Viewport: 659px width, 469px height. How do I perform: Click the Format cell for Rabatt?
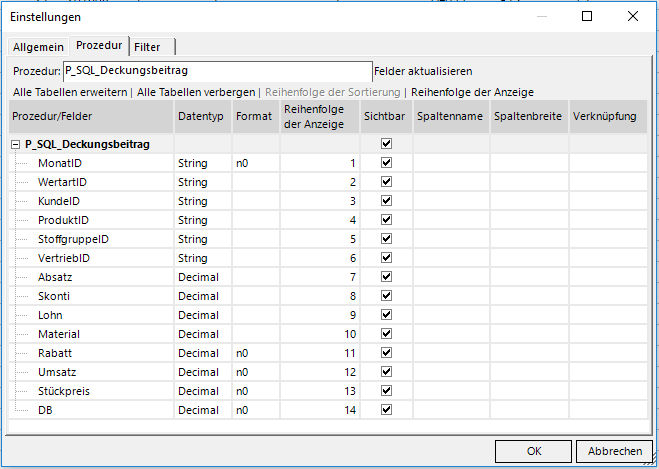click(x=255, y=353)
